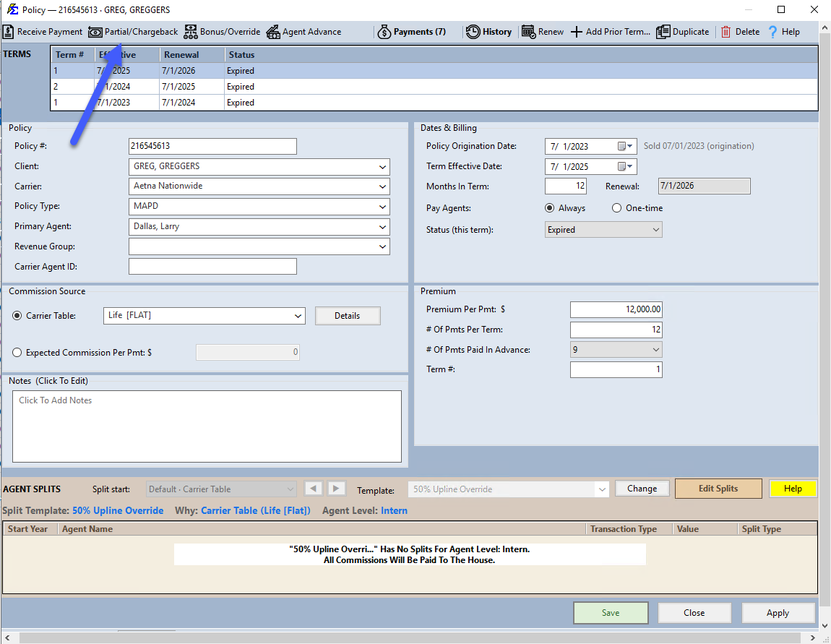Click the 50% Upline Override link
Viewport: 831px width, 644px height.
point(118,510)
